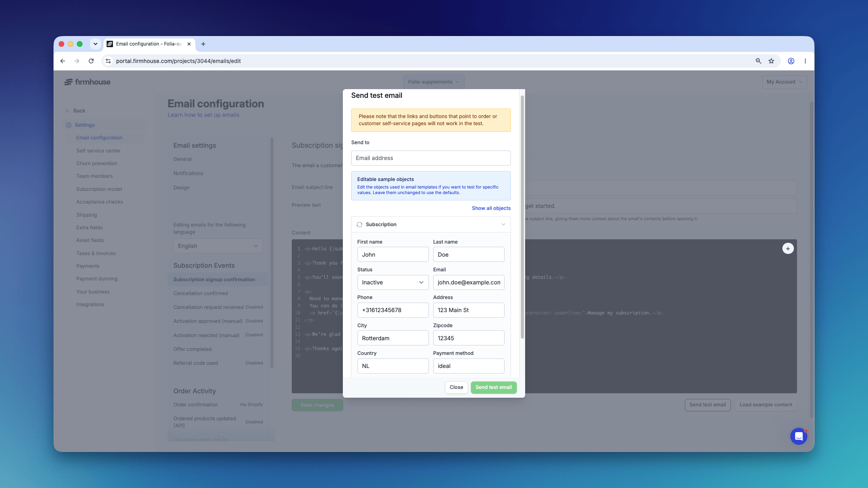Click the zoom magnifier icon in address bar
Image resolution: width=868 pixels, height=488 pixels.
click(x=758, y=61)
